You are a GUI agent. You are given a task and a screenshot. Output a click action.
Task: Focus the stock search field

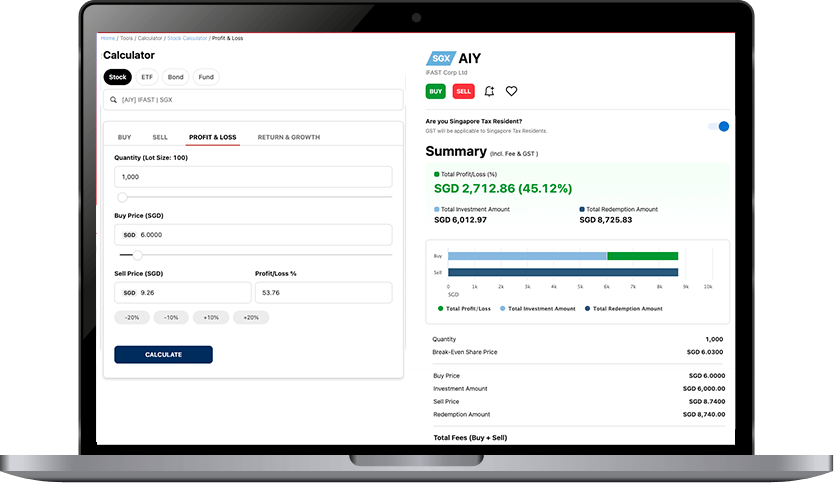(253, 100)
